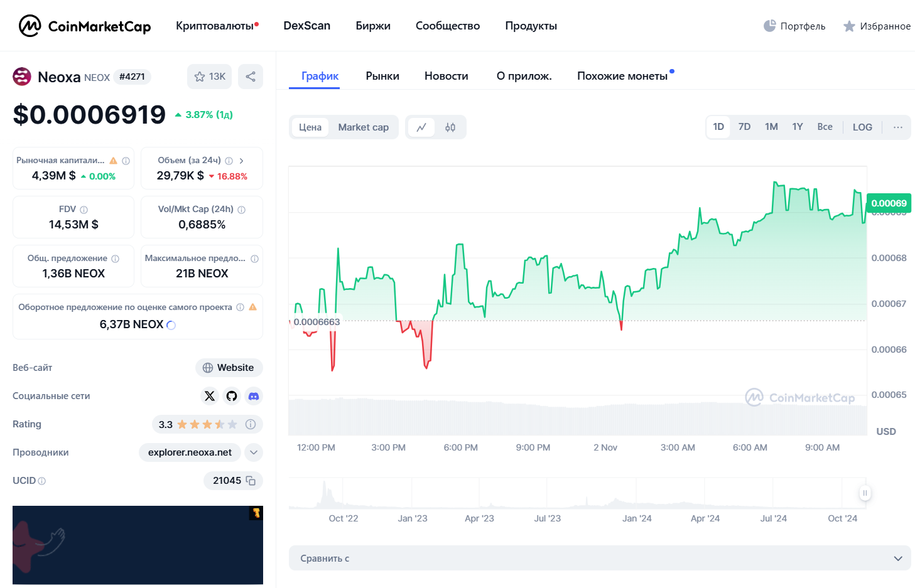Expand the Сравнить с dropdown

pos(600,559)
